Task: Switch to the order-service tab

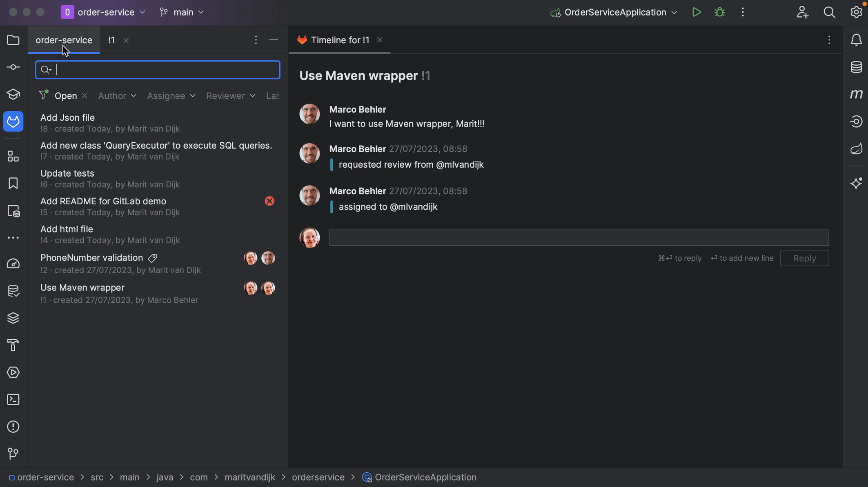Action: tap(64, 40)
